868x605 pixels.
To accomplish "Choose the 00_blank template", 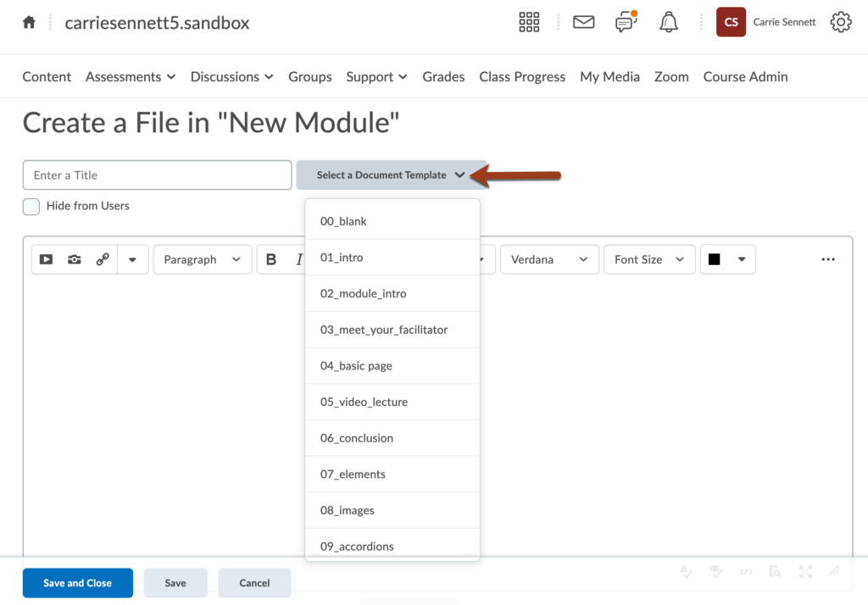I will tap(392, 221).
